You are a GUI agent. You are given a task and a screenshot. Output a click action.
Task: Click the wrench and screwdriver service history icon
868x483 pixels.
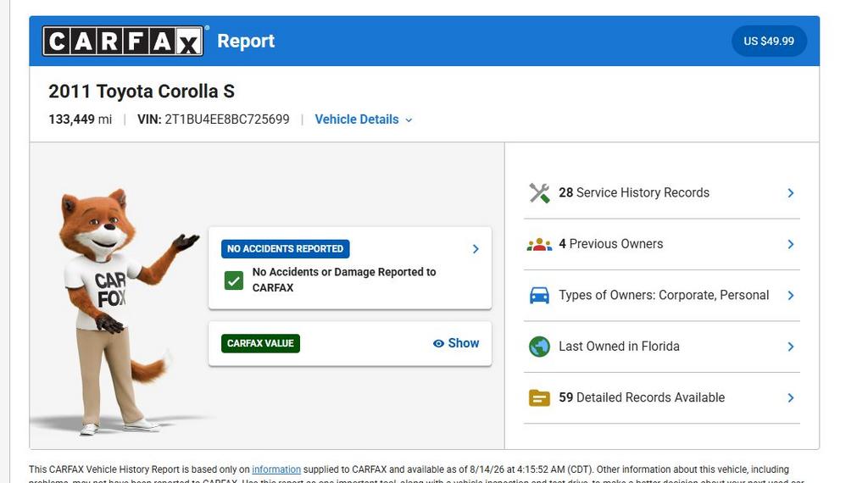(539, 193)
